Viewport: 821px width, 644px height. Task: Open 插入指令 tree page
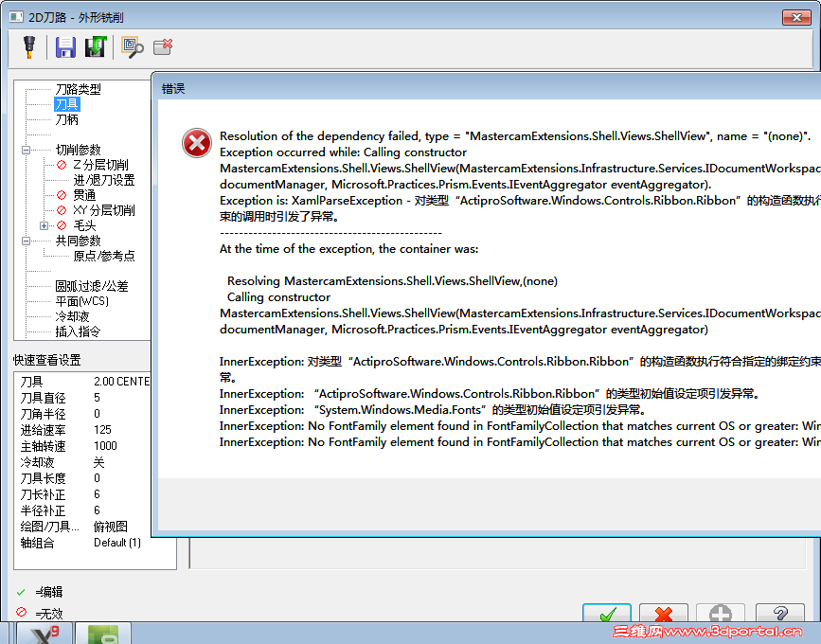(78, 331)
